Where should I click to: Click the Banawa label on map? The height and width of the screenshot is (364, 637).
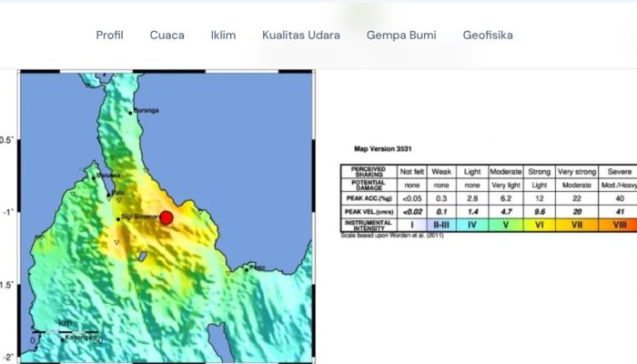(109, 176)
